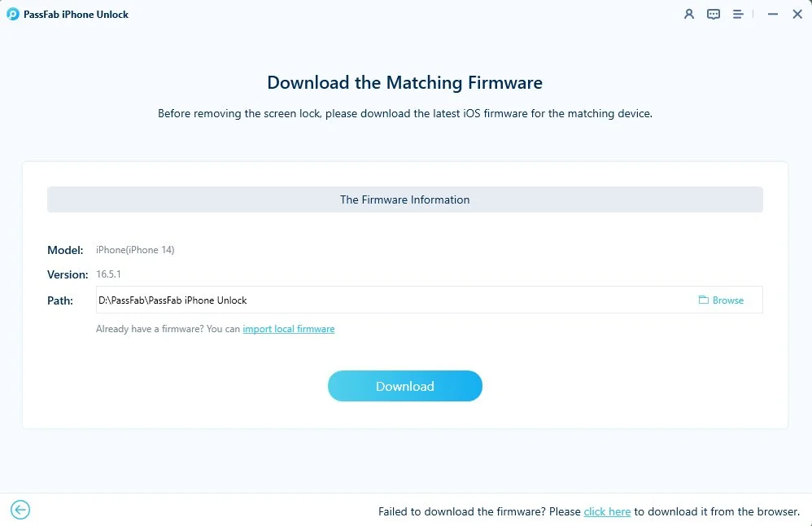Click Browse to choose a save path
Viewport: 812px width, 526px height.
click(727, 300)
